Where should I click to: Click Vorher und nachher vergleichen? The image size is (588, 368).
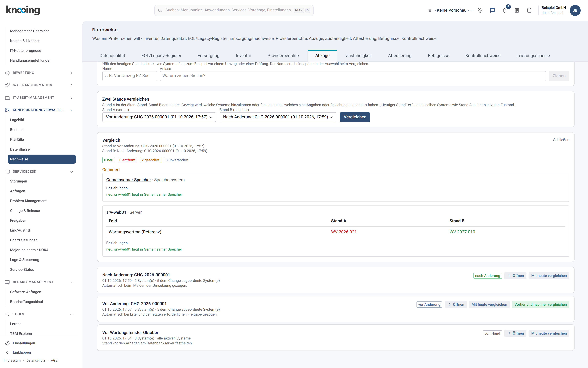click(x=540, y=305)
